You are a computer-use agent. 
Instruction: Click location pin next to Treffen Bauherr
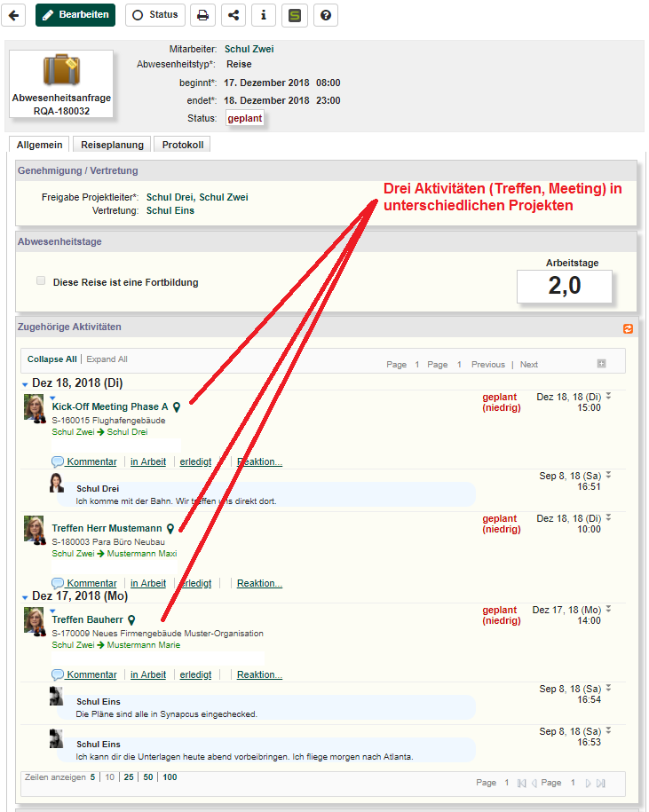(x=131, y=620)
